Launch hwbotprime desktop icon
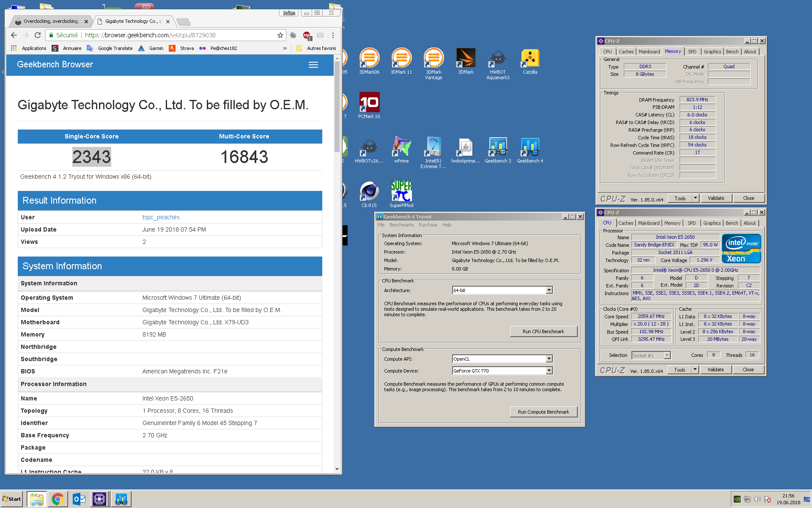 click(466, 150)
